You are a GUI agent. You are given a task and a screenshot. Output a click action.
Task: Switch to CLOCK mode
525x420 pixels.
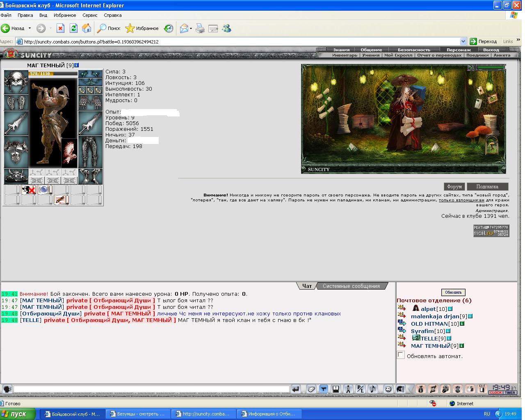[x=495, y=393]
